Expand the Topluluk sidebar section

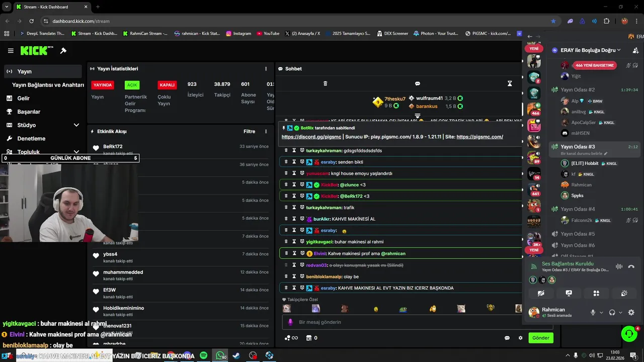pos(76,152)
